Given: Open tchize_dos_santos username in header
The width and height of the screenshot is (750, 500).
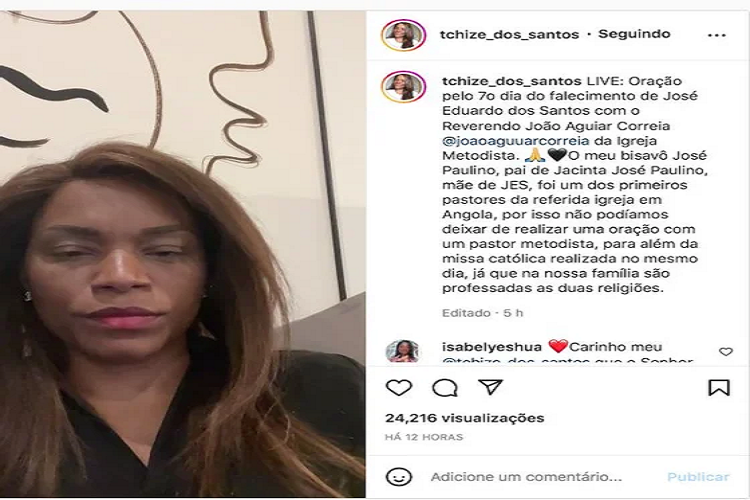Looking at the screenshot, I should click(x=509, y=34).
